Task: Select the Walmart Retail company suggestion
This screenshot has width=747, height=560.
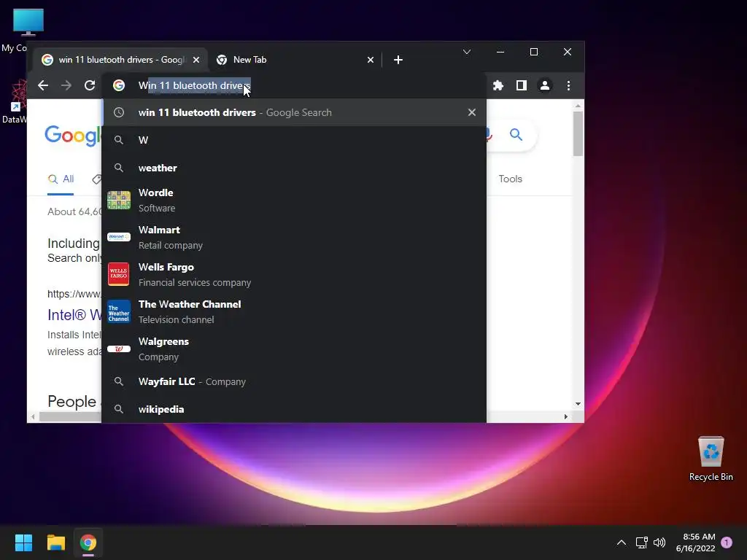Action: click(x=295, y=237)
